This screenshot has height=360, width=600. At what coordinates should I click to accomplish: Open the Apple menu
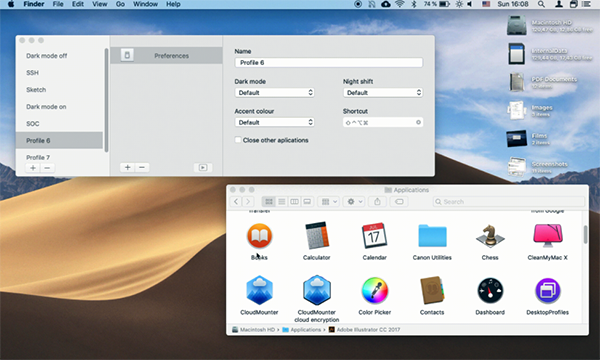point(11,4)
